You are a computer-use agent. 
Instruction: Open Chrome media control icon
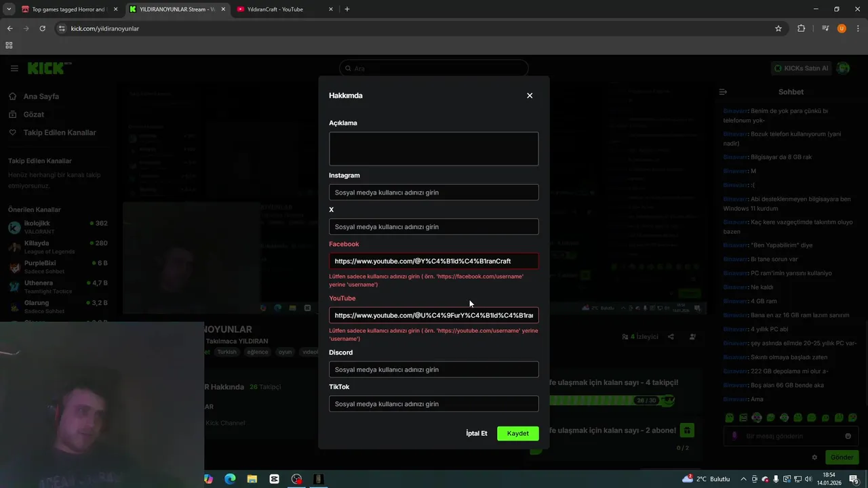point(825,28)
